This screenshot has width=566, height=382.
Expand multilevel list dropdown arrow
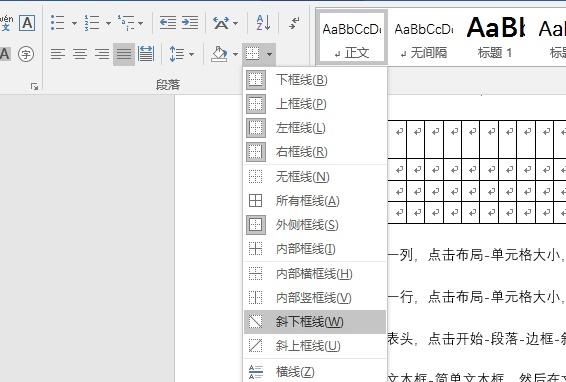(x=141, y=23)
